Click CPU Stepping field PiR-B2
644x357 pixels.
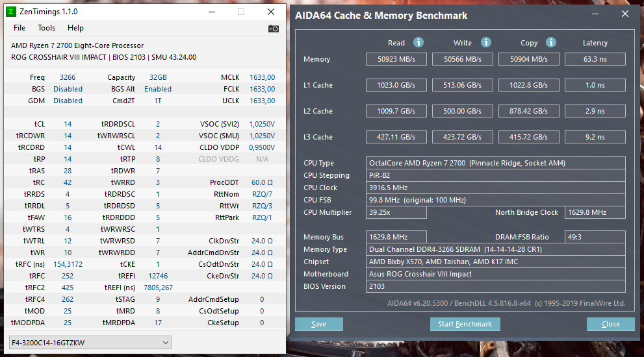[496, 175]
